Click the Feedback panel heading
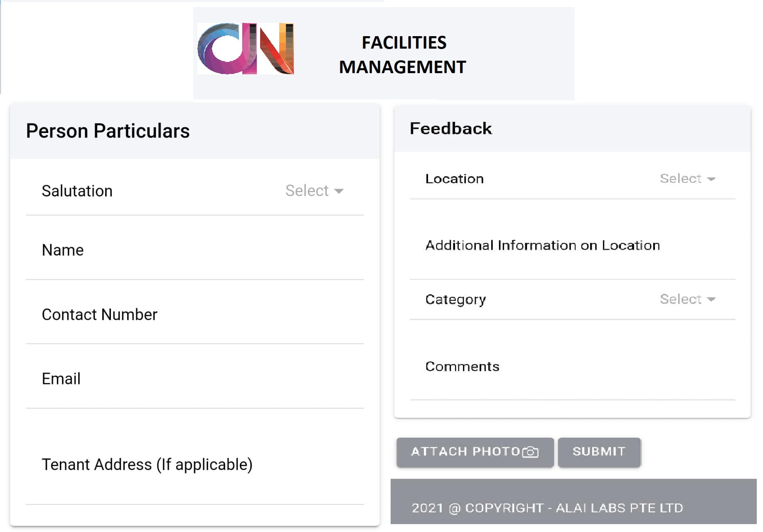This screenshot has width=763, height=532. click(450, 128)
